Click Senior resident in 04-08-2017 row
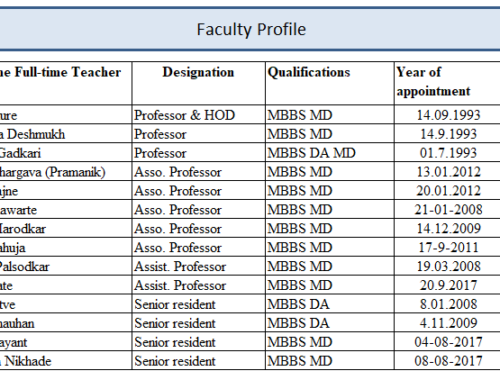Screen dimensions: 500x380 tap(175, 342)
